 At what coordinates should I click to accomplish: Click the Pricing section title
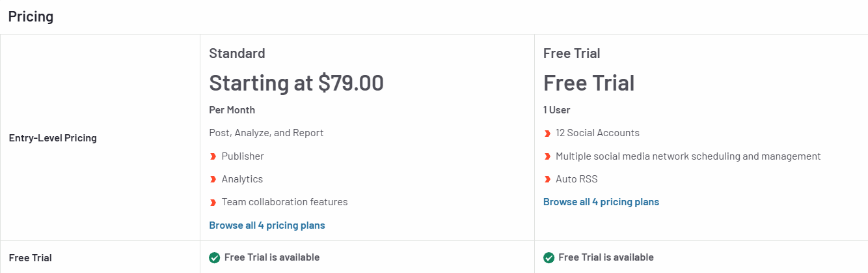[31, 17]
